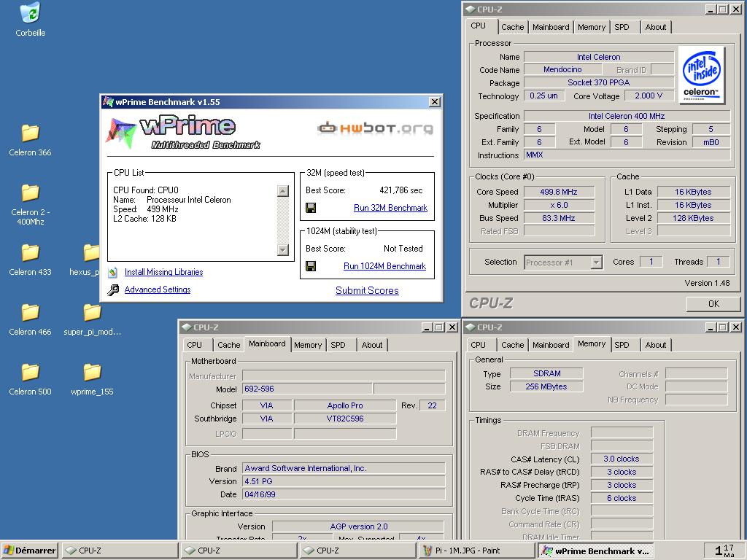This screenshot has height=560, width=747.
Task: Click the first CPU-Z taskbar button
Action: [x=120, y=551]
